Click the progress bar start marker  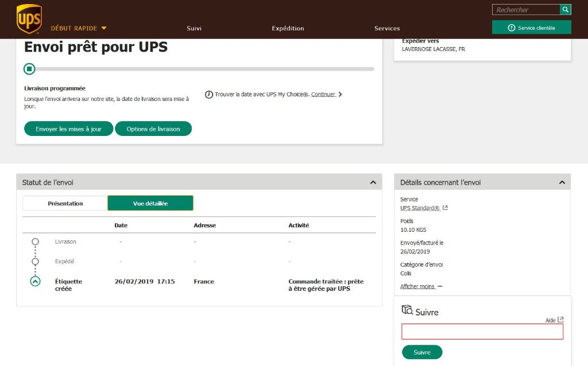[x=29, y=69]
